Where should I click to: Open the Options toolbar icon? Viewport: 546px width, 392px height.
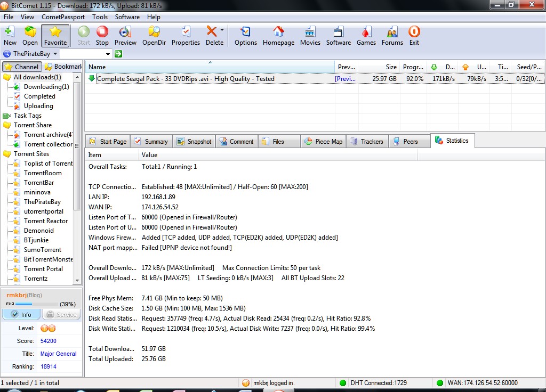tap(245, 36)
